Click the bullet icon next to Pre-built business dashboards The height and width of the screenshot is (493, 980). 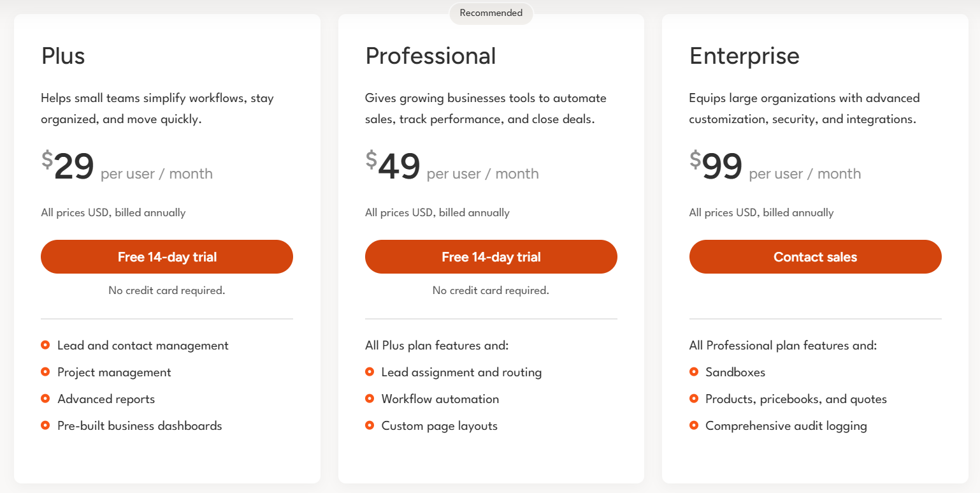(45, 425)
